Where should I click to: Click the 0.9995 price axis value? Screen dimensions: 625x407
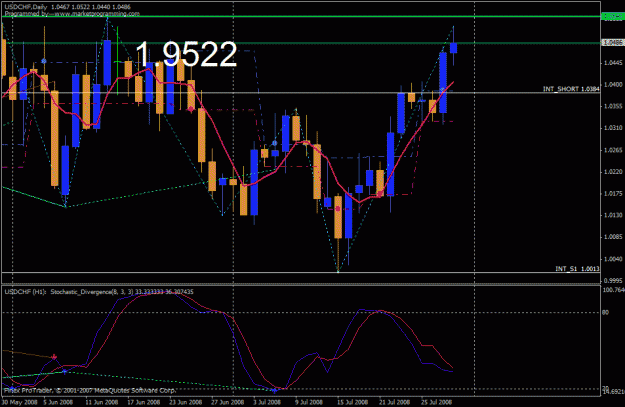tap(613, 281)
